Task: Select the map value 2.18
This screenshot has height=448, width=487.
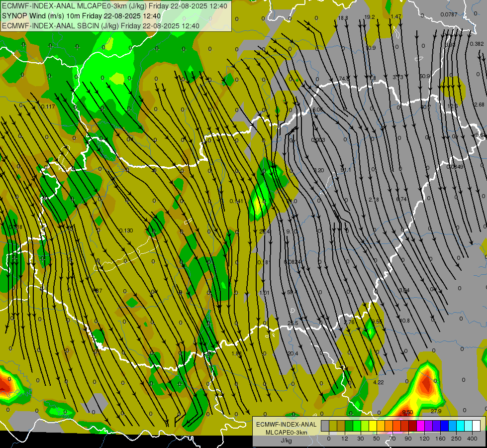Action: click(x=374, y=199)
